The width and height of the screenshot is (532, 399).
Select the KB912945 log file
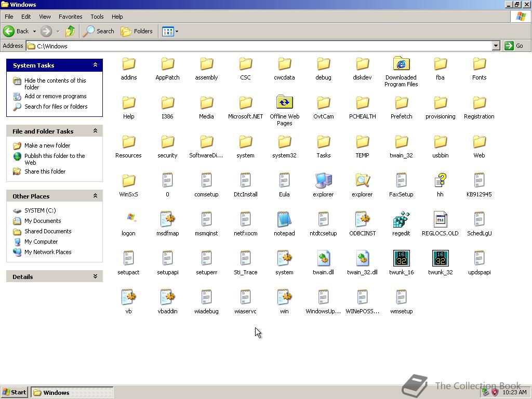(x=479, y=180)
